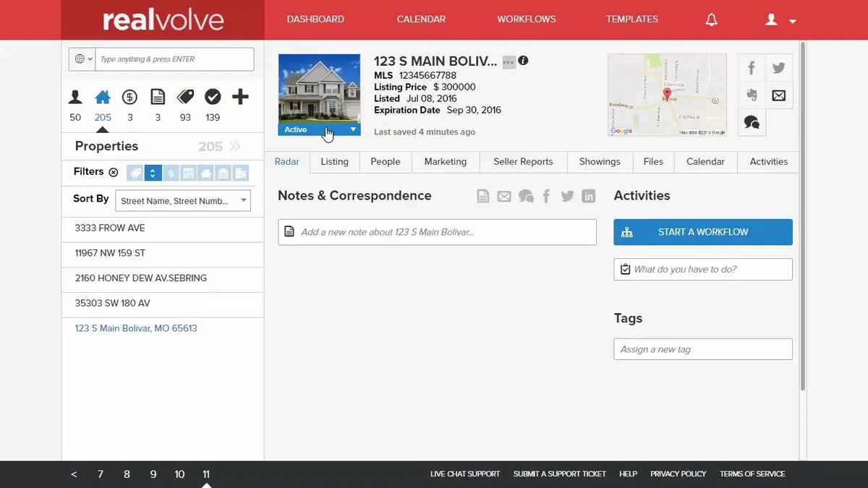The image size is (868, 488).
Task: Switch to the Seller Reports tab
Action: 523,162
